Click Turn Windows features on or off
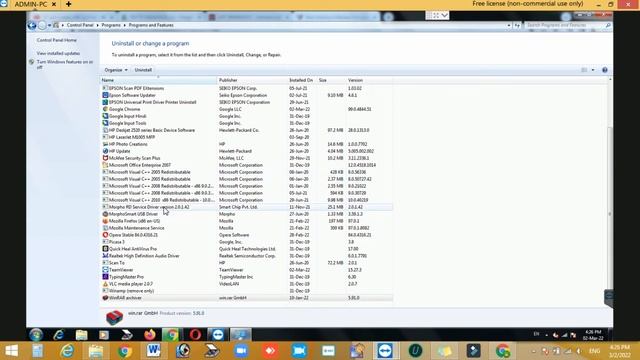Image resolution: width=640 pixels, height=360 pixels. pyautogui.click(x=65, y=64)
